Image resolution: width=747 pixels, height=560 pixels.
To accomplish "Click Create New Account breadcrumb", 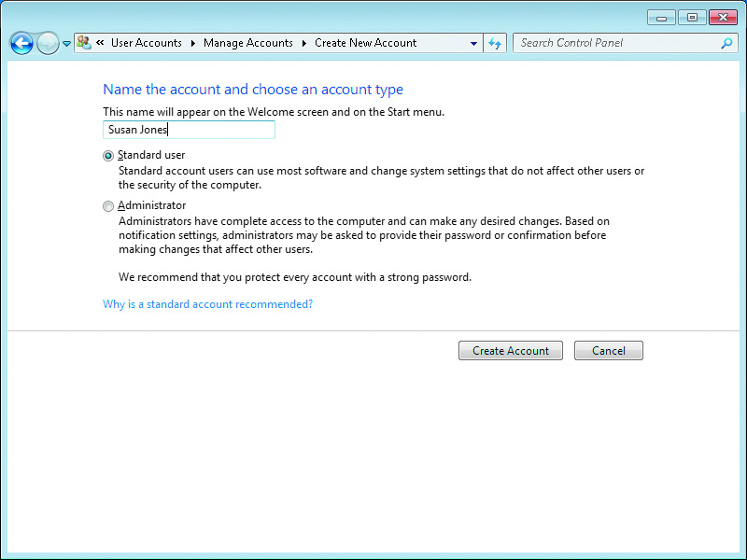I will point(365,43).
